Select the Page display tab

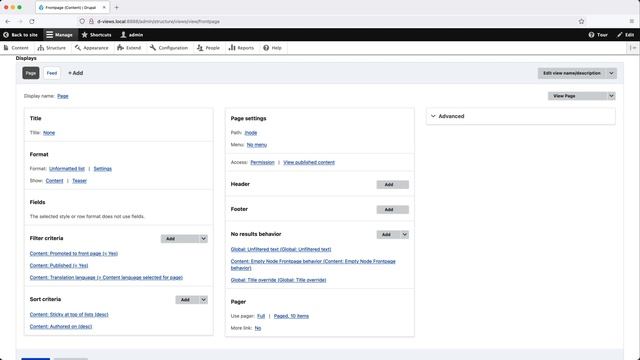pos(31,73)
